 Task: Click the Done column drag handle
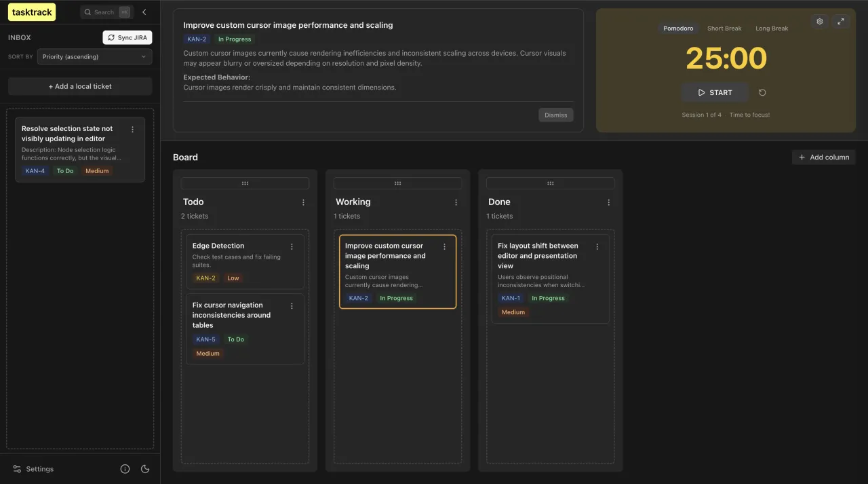(550, 183)
